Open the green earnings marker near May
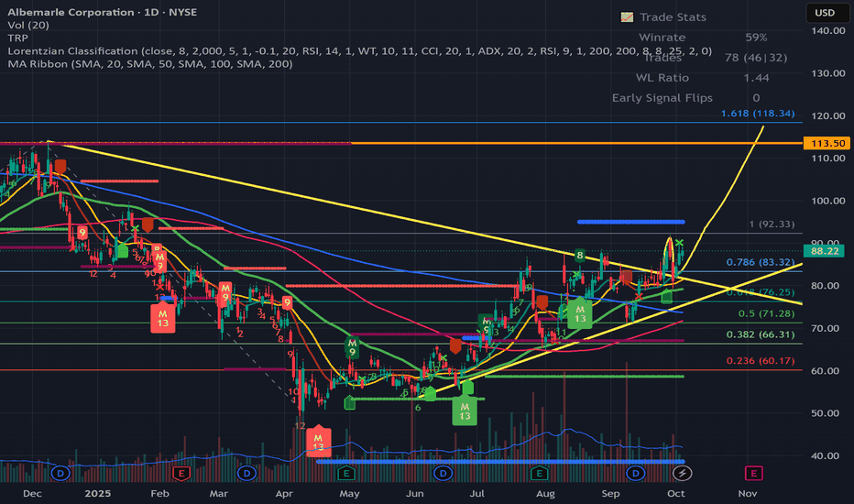 345,474
